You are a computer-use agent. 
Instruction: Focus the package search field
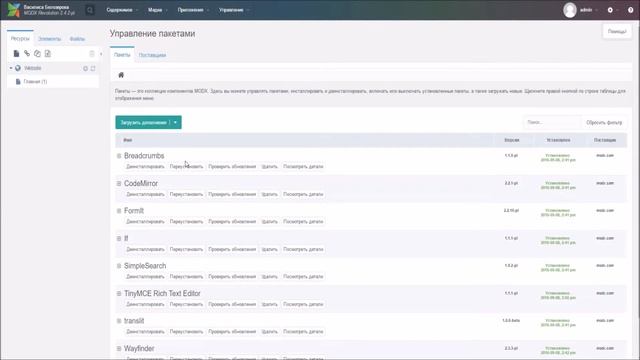pos(552,122)
